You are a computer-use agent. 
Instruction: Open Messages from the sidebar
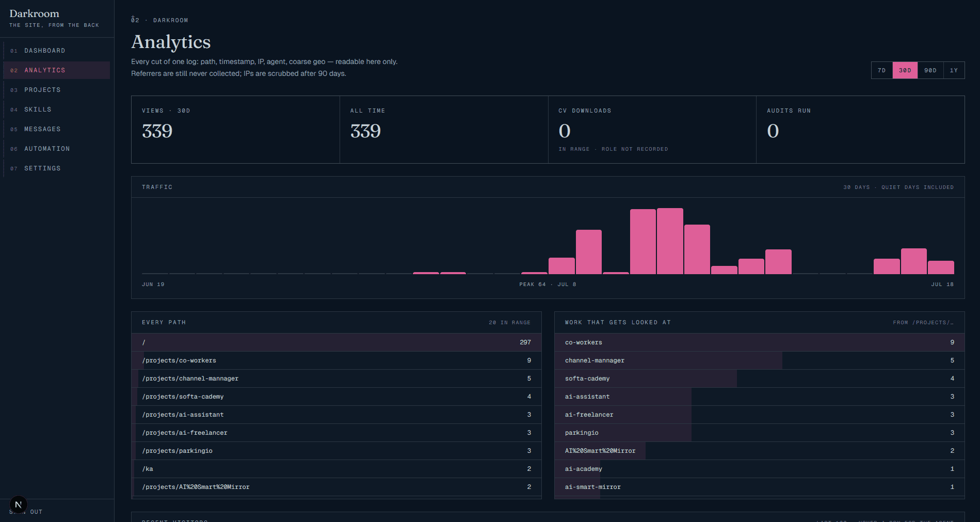(x=56, y=129)
